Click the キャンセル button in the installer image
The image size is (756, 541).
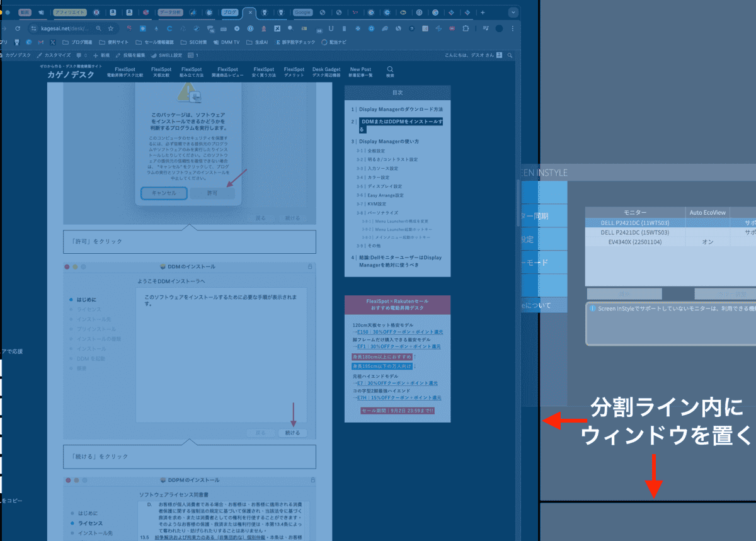click(x=164, y=193)
